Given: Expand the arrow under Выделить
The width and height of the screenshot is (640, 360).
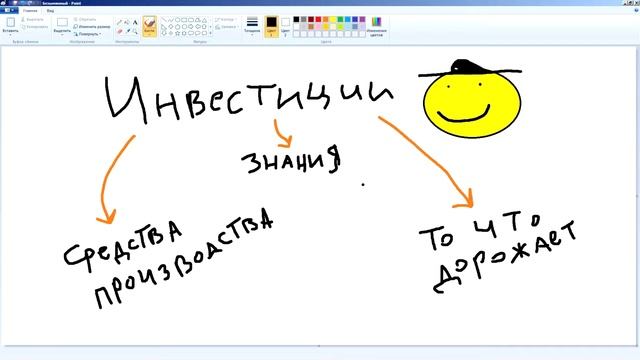Looking at the screenshot, I should (x=62, y=35).
